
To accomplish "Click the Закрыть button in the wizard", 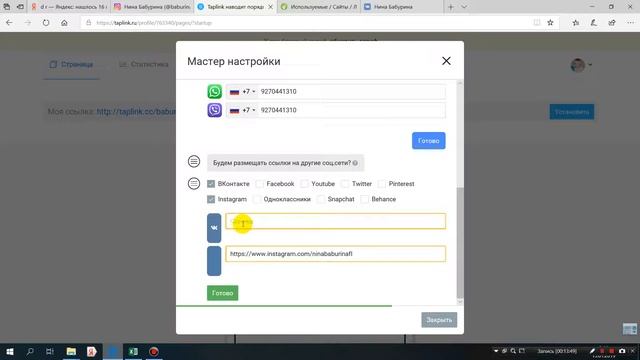I will click(x=439, y=320).
